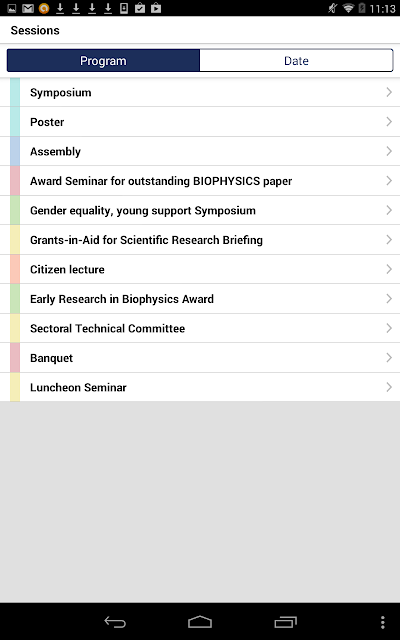400x640 pixels.
Task: Expand the Banquet row chevron
Action: pos(389,358)
